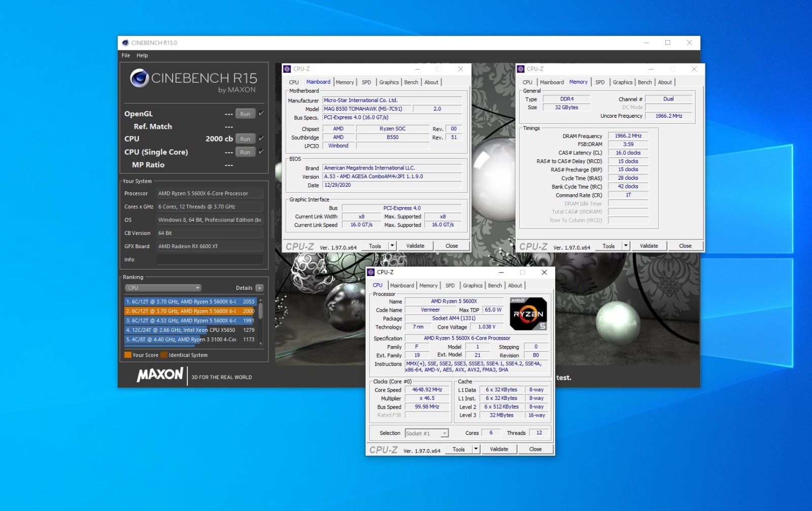
Task: Click Tools button in bottom CPU-Z window
Action: click(x=459, y=449)
